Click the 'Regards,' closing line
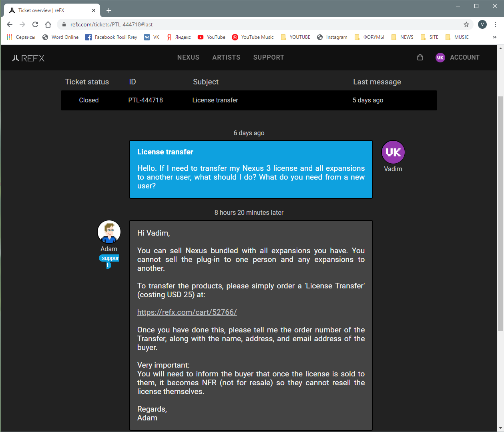 [152, 409]
